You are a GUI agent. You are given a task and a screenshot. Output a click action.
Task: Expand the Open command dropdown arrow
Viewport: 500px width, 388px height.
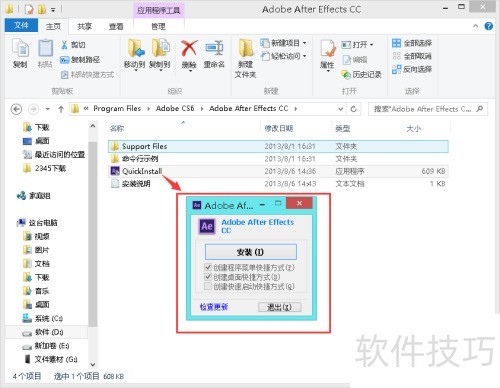pyautogui.click(x=372, y=44)
